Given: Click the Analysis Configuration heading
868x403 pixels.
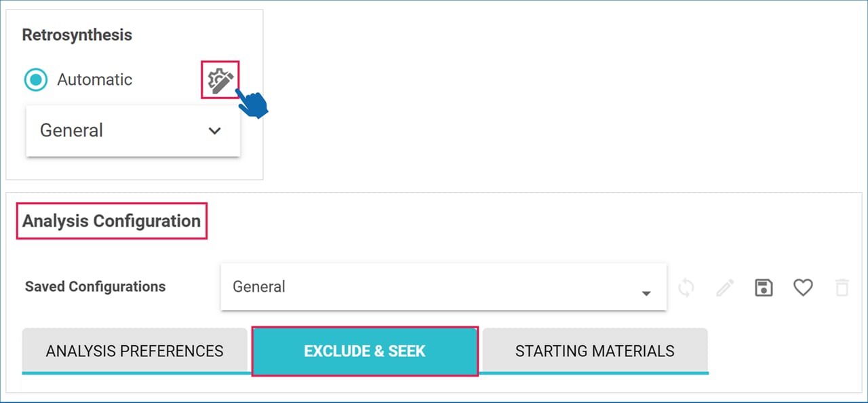Looking at the screenshot, I should click(112, 221).
